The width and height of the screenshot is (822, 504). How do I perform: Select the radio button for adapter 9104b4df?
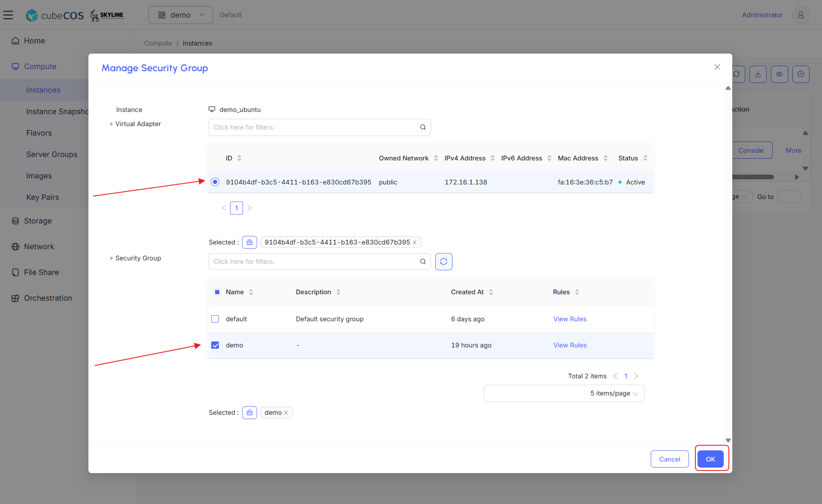(215, 182)
